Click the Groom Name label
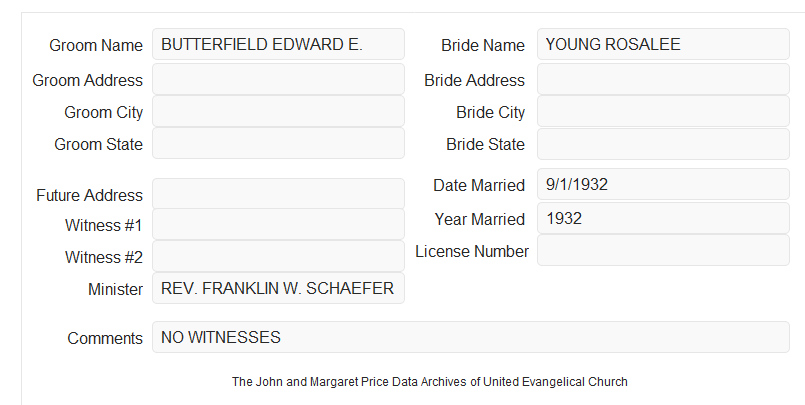This screenshot has width=805, height=405. (x=96, y=45)
